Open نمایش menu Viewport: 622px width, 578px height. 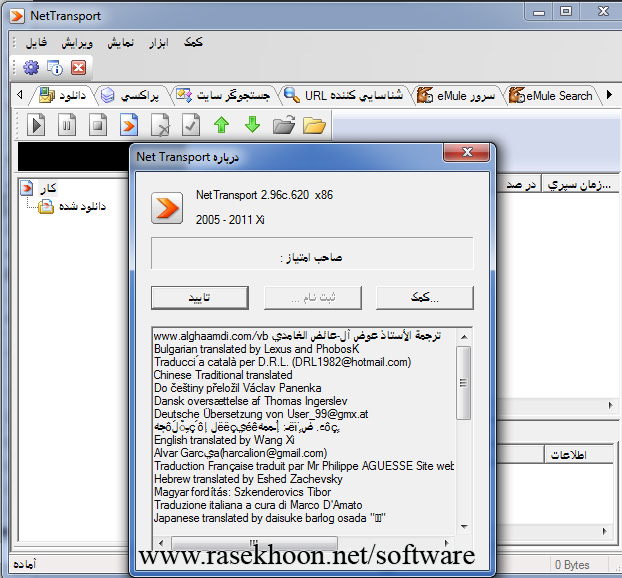click(121, 42)
